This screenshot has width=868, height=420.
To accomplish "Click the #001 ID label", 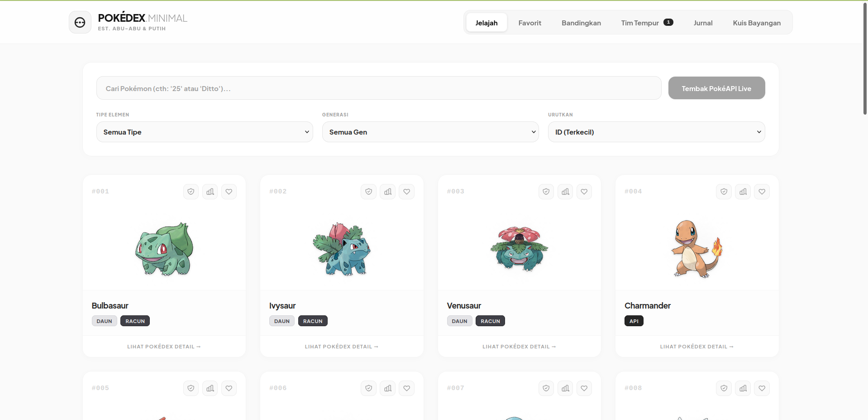I will [100, 192].
